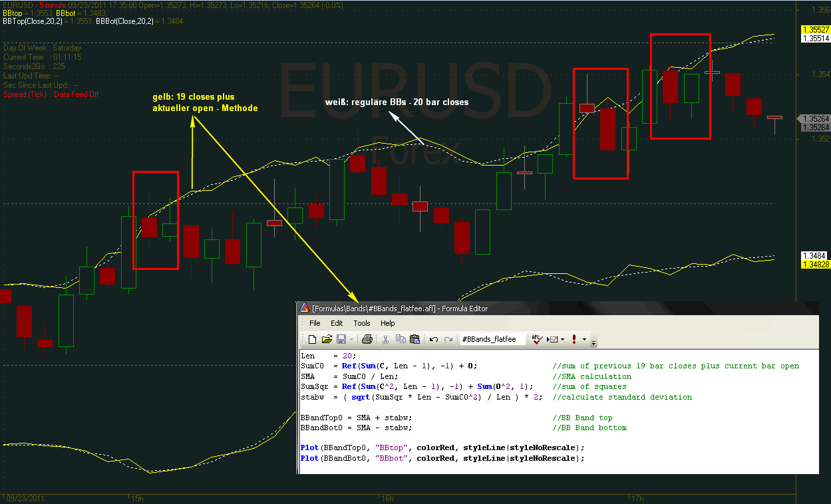Click the Cut scissors icon
This screenshot has width=831, height=504.
385,339
